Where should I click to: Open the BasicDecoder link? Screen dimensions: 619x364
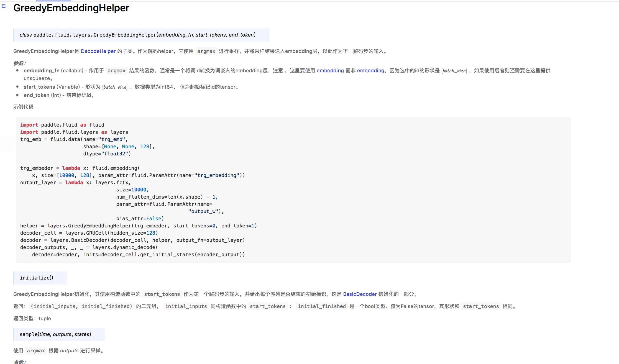coord(360,294)
